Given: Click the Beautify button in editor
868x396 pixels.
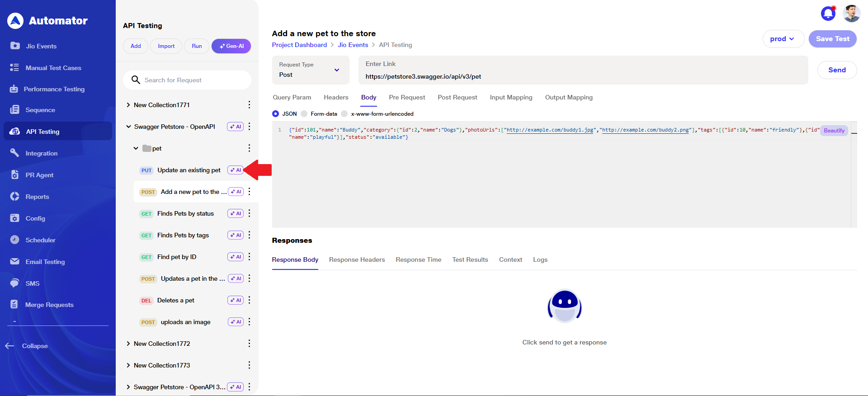Looking at the screenshot, I should (x=834, y=131).
